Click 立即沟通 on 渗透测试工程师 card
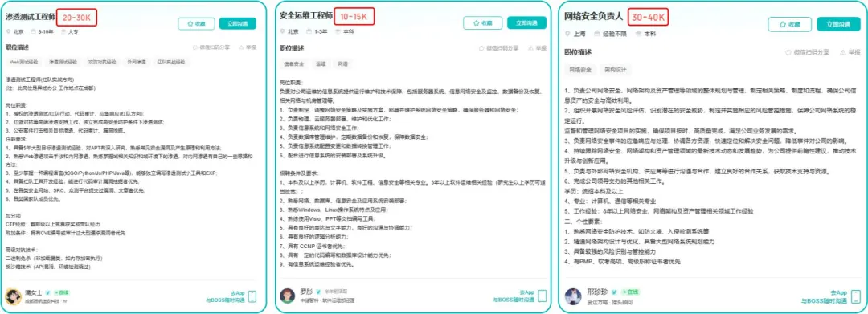This screenshot has height=314, width=868. coord(237,24)
